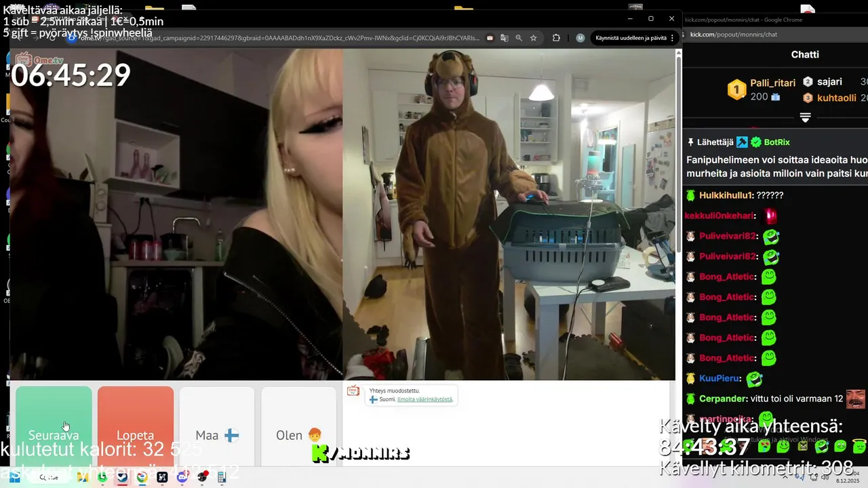Image resolution: width=868 pixels, height=488 pixels.
Task: Click the green Seuraava button
Action: (x=54, y=426)
